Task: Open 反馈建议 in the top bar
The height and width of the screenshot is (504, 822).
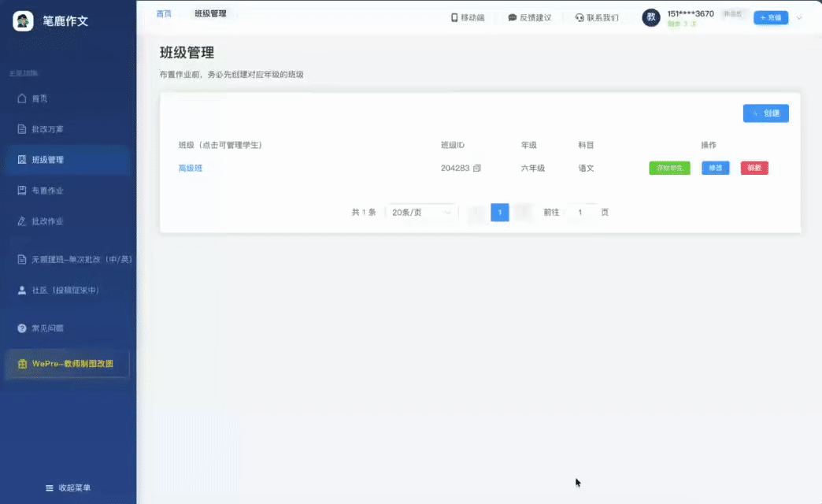Action: click(x=529, y=17)
